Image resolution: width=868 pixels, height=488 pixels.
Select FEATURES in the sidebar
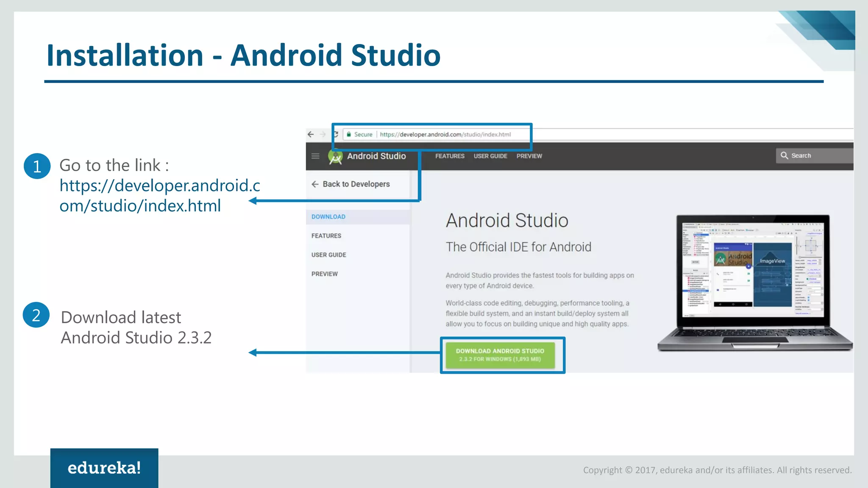pyautogui.click(x=326, y=236)
